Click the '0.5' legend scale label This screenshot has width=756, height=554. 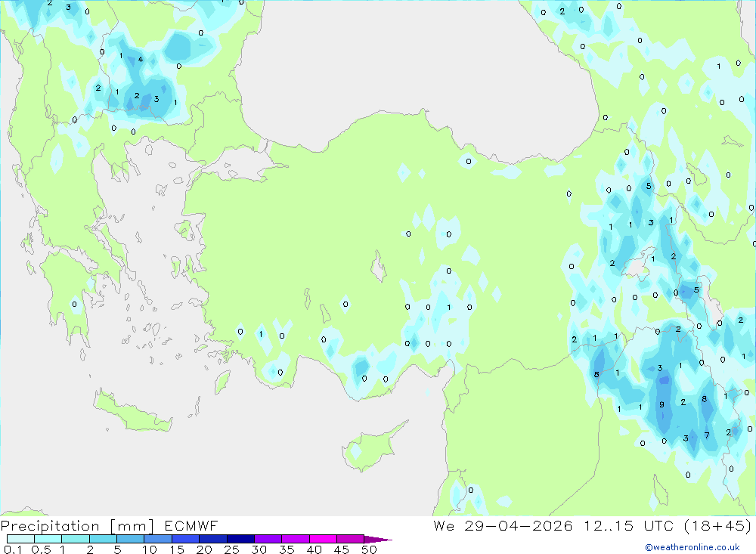click(41, 549)
